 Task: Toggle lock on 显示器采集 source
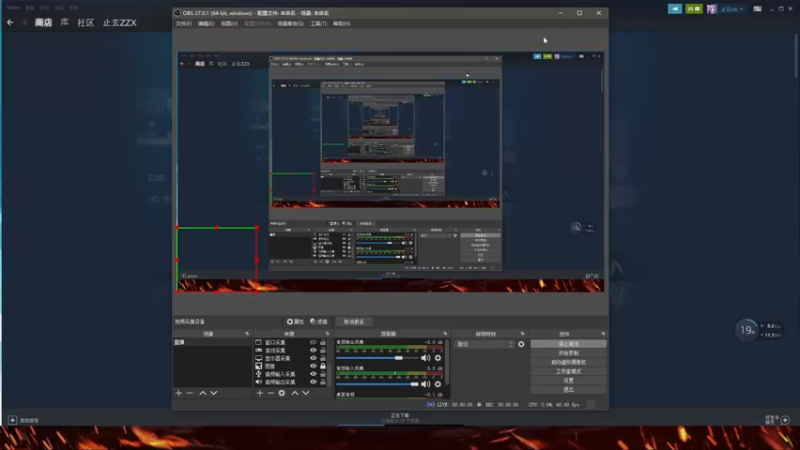tap(322, 358)
